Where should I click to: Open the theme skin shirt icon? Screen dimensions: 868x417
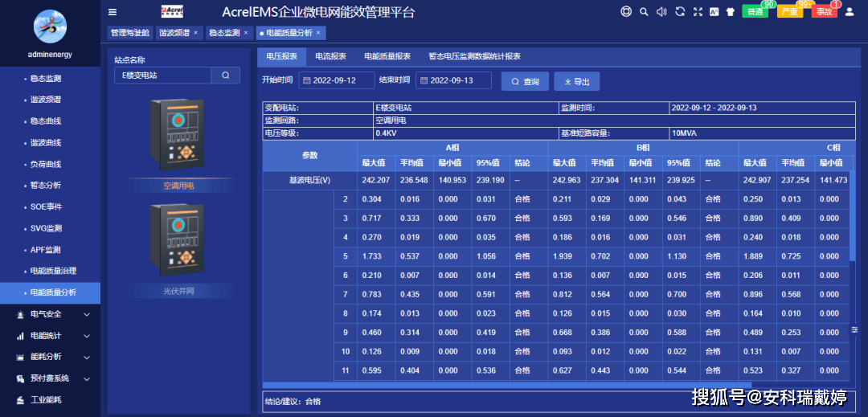click(x=730, y=11)
